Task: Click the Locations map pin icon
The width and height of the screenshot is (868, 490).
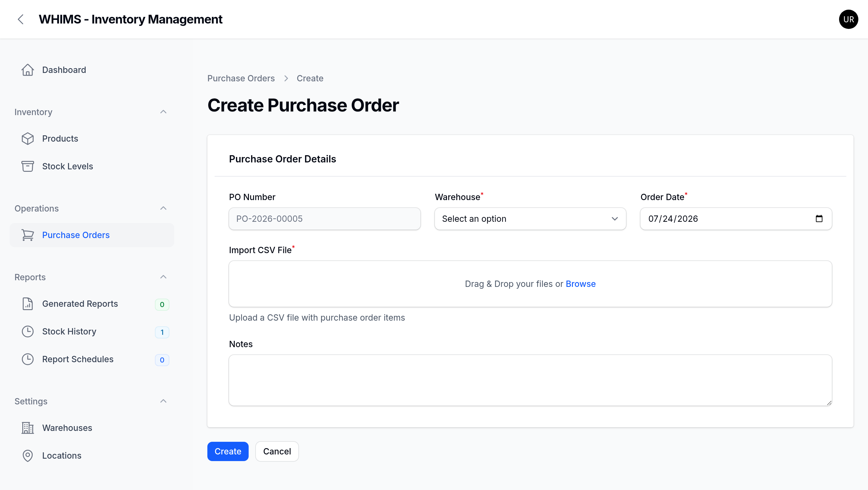Action: [x=28, y=455]
